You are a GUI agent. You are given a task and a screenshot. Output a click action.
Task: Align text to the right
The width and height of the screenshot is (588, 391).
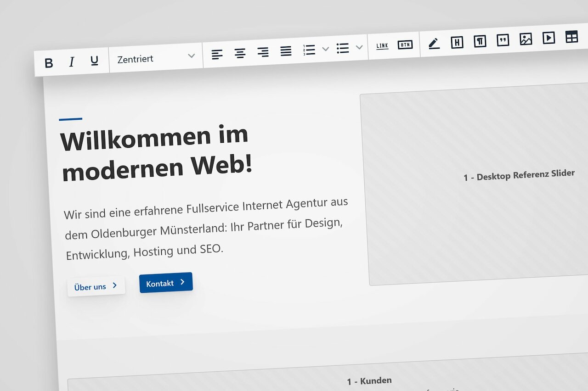[x=263, y=52]
